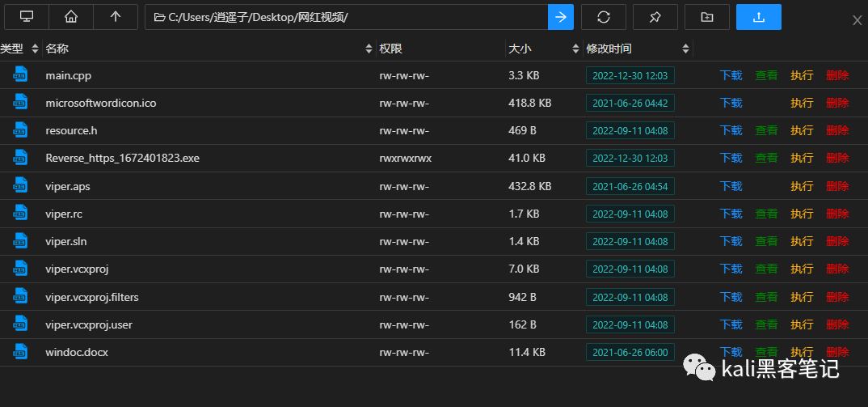Refresh the file list
This screenshot has width=868, height=407.
pos(604,17)
